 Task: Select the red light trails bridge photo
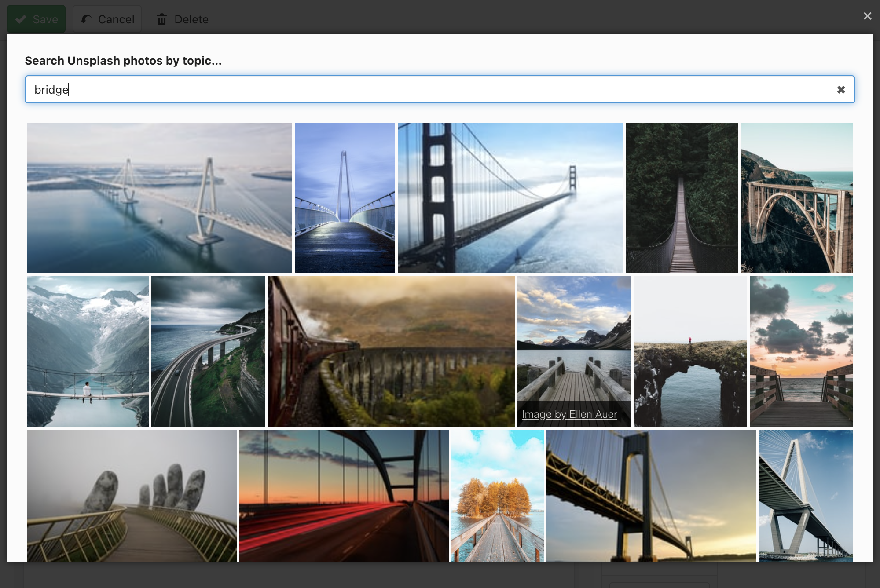coord(344,496)
